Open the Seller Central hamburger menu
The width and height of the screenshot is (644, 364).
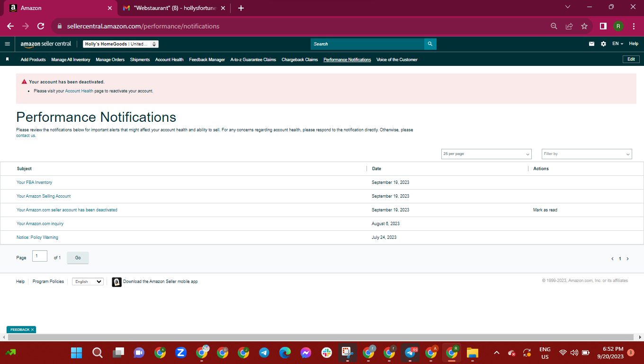pos(7,44)
